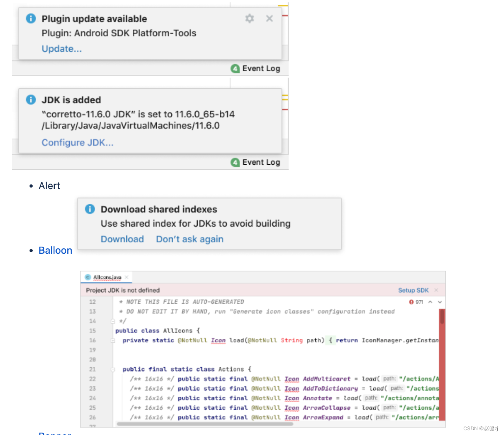The width and height of the screenshot is (504, 435).
Task: Click info icon on Download shared indexes
Action: pyautogui.click(x=90, y=209)
